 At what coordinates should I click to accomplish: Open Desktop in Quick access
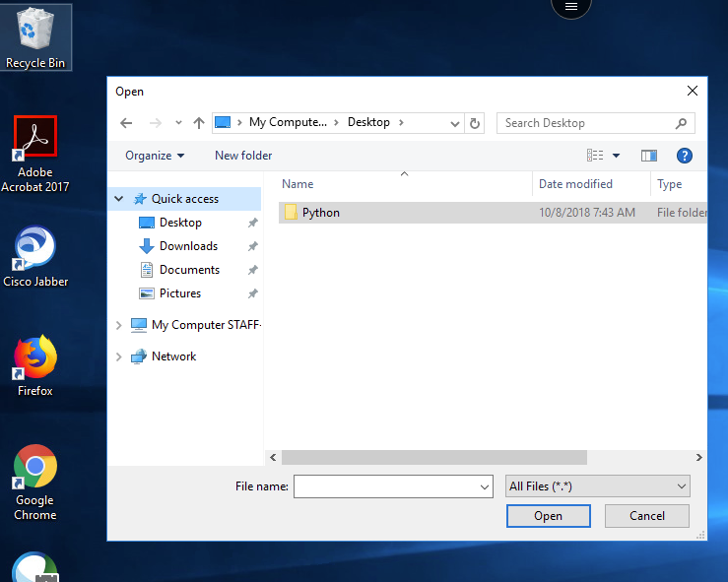click(180, 223)
